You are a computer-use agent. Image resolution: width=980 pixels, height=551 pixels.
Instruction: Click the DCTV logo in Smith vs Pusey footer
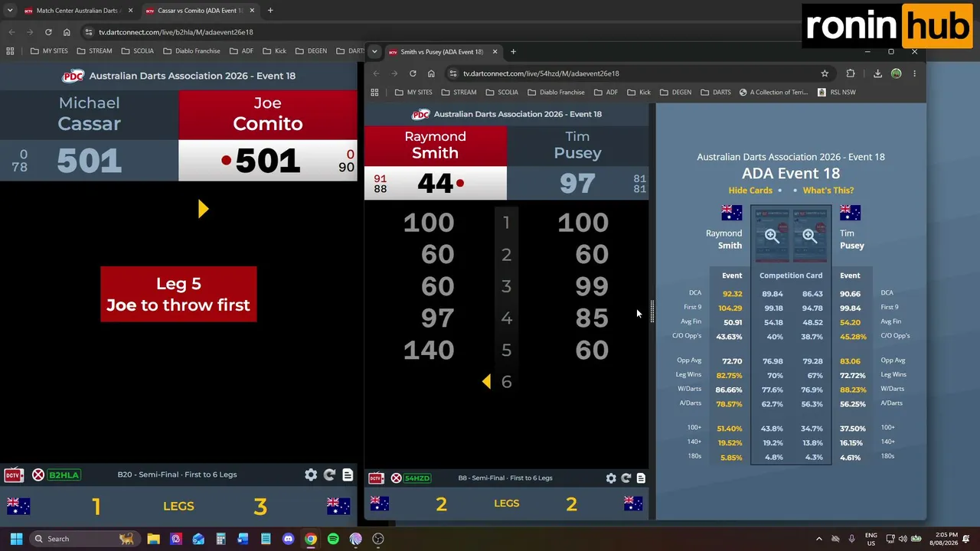(376, 478)
